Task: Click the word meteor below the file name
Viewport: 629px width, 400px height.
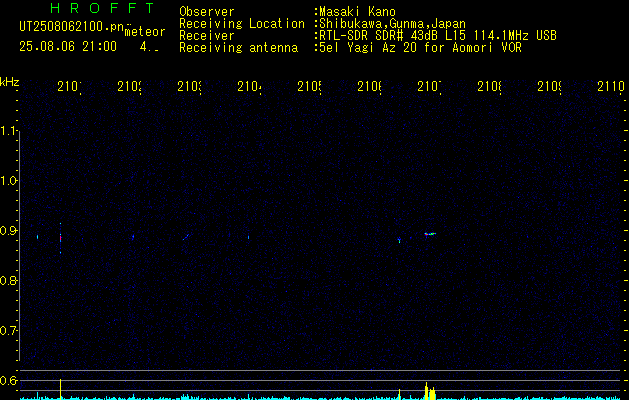Action: click(x=145, y=32)
